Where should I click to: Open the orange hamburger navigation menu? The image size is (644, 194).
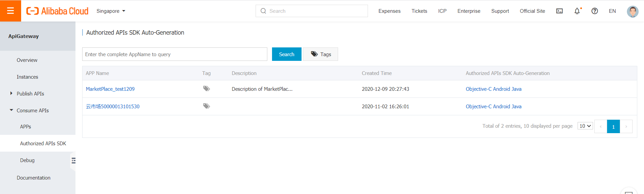[x=10, y=11]
